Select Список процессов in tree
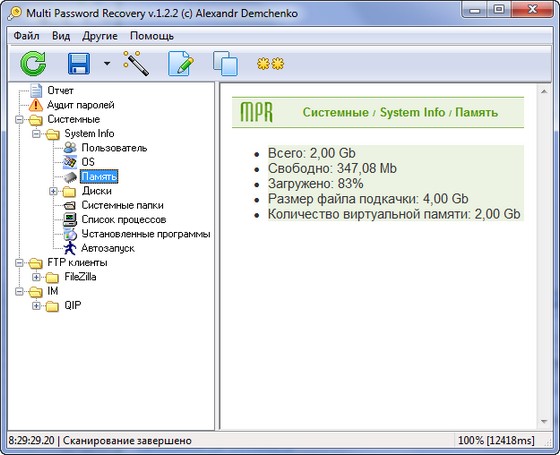 point(124,220)
